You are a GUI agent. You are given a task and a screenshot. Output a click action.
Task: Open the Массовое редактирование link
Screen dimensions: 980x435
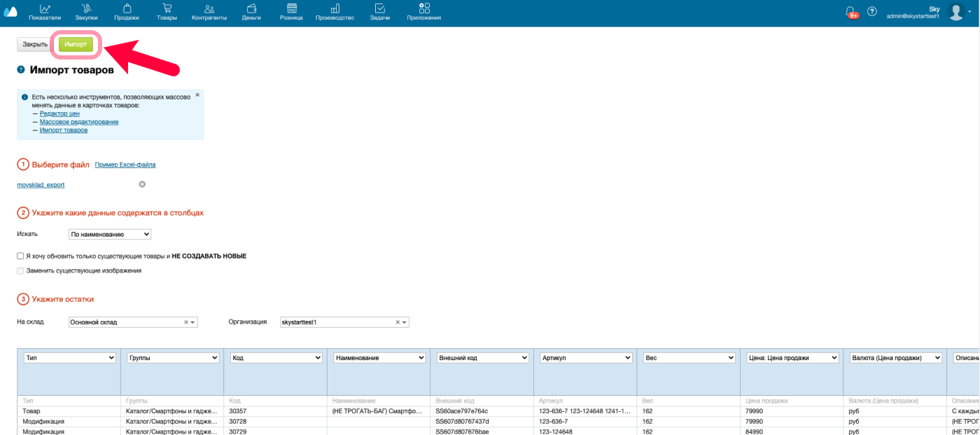79,122
